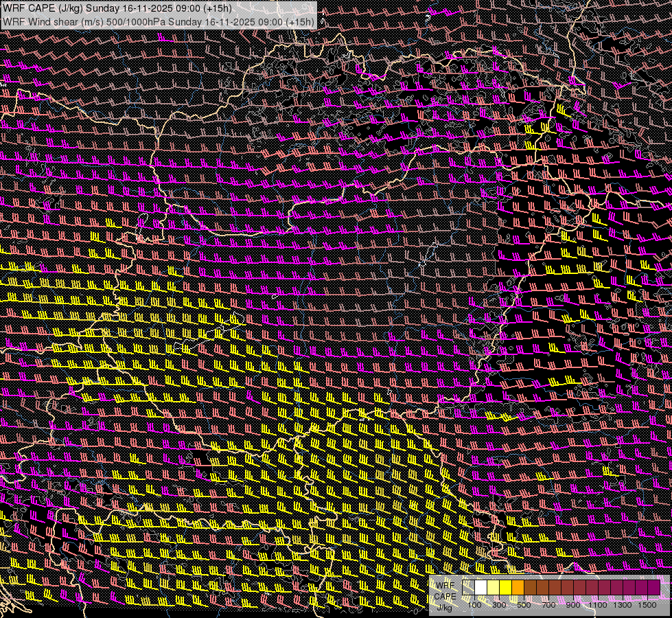Screen dimensions: 672x618
Task: Click the "WRF CAPE J/kg" legend caption
Action: [445, 595]
